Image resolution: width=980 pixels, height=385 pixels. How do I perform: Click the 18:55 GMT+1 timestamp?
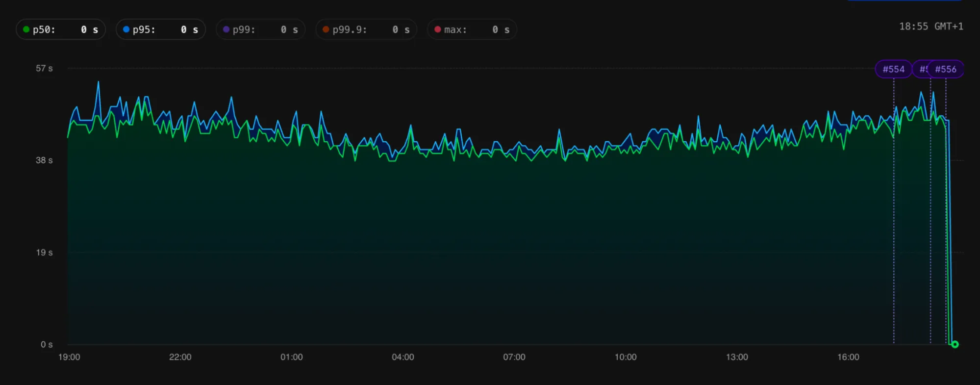pos(931,26)
